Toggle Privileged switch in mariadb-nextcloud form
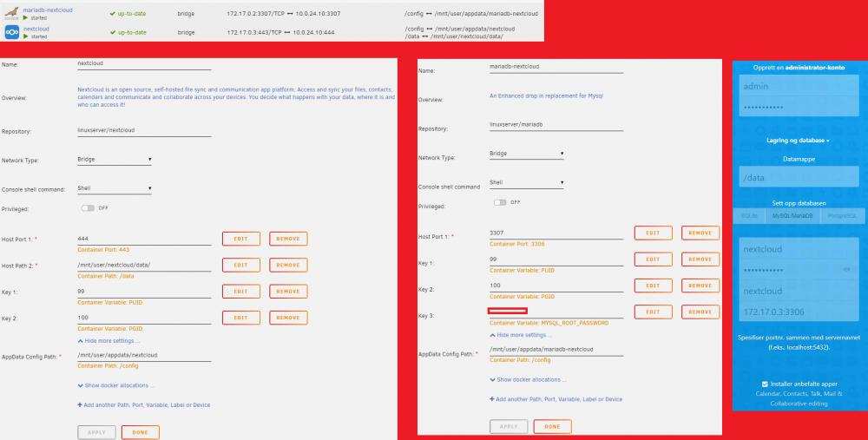The width and height of the screenshot is (868, 440). pyautogui.click(x=500, y=202)
